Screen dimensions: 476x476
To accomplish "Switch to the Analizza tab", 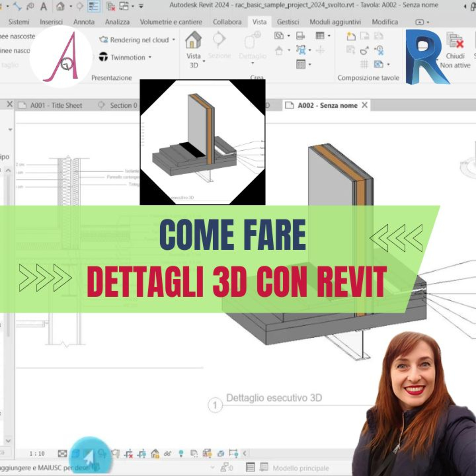I will [117, 22].
